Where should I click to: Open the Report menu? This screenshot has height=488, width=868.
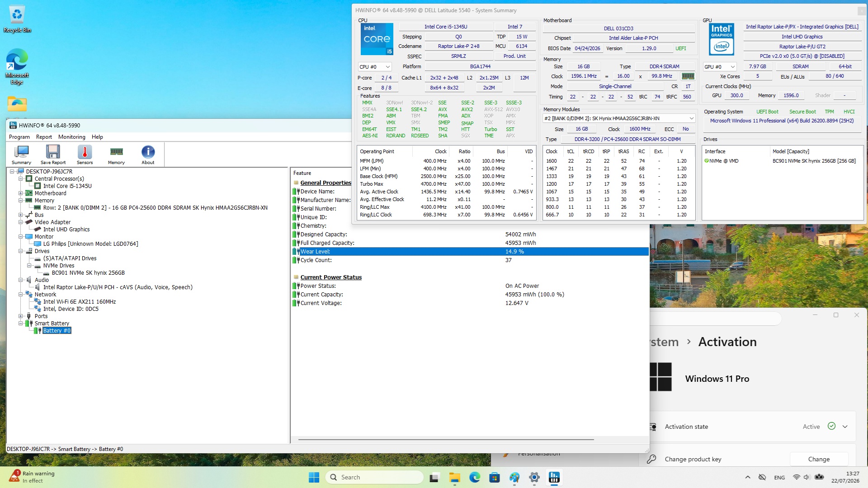click(x=44, y=137)
